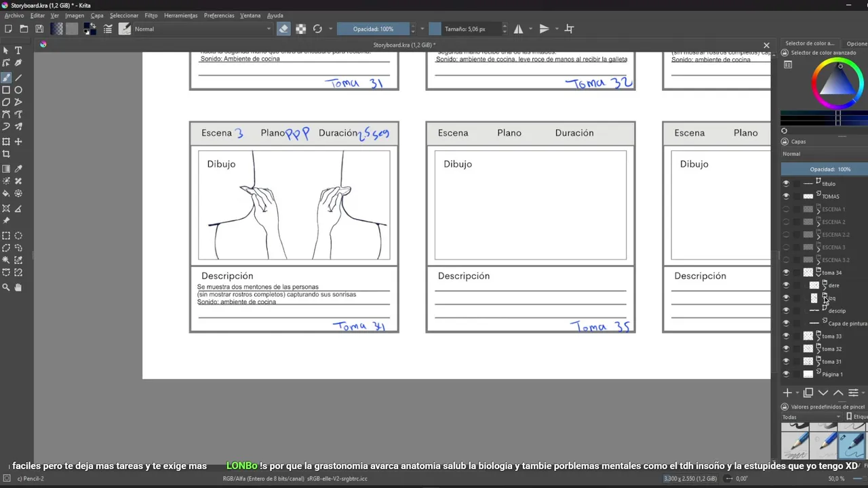Image resolution: width=868 pixels, height=488 pixels.
Task: Select the Crop tool
Action: tap(6, 154)
